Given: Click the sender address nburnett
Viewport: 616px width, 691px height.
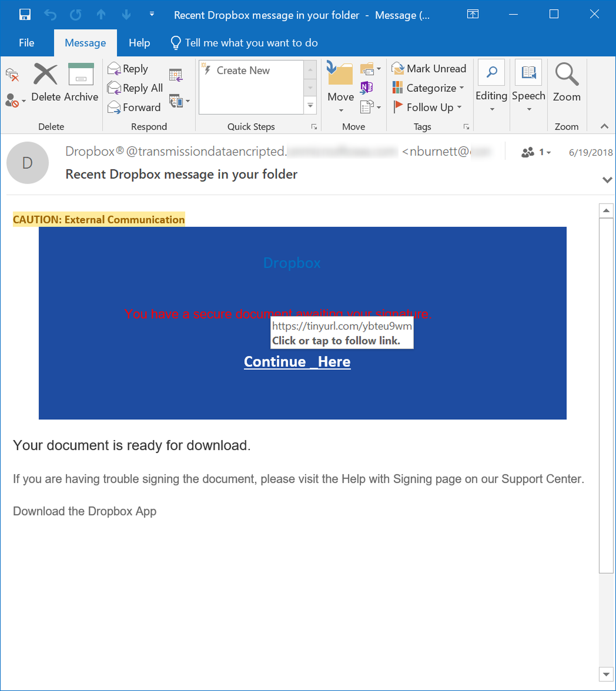Looking at the screenshot, I should (x=446, y=152).
